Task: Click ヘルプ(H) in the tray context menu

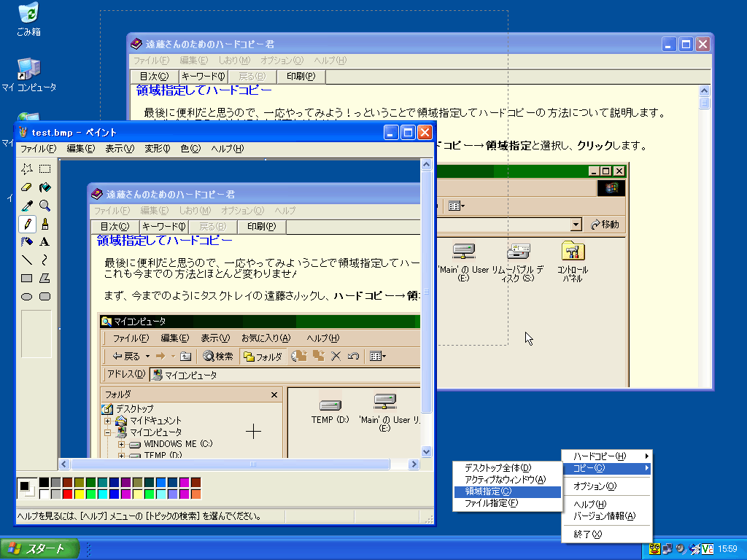Action: tap(606, 505)
